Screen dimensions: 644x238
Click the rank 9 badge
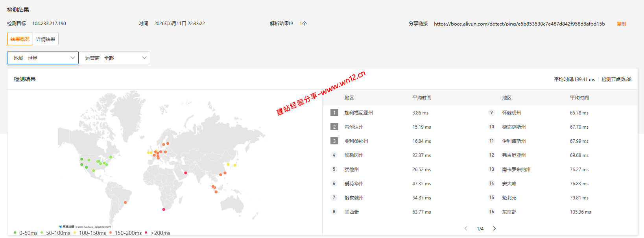(x=491, y=113)
